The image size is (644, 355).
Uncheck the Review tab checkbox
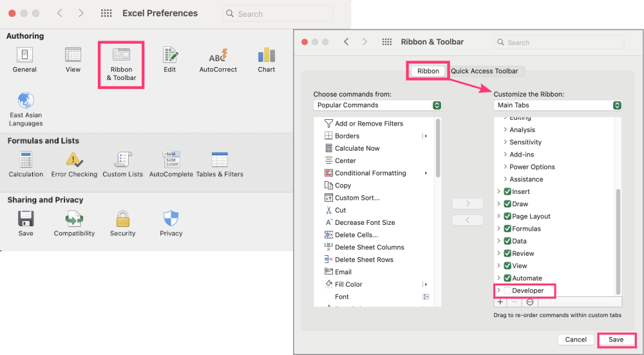(x=507, y=253)
